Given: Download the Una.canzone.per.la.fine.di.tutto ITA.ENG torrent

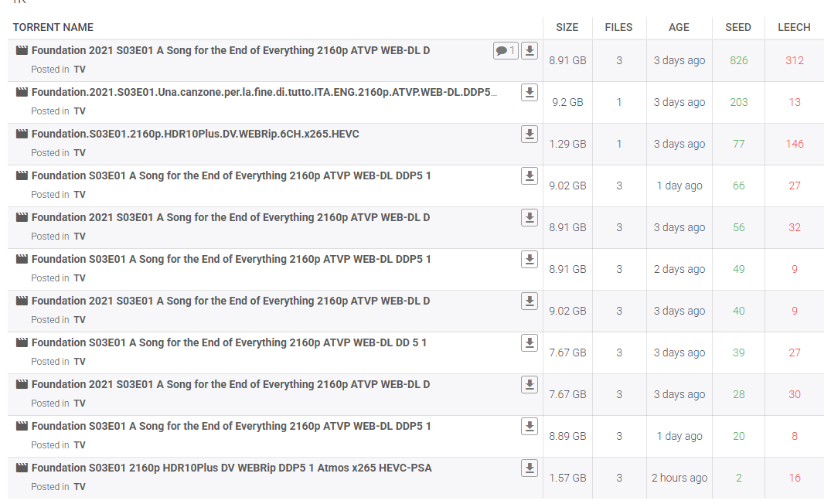Looking at the screenshot, I should click(x=530, y=92).
